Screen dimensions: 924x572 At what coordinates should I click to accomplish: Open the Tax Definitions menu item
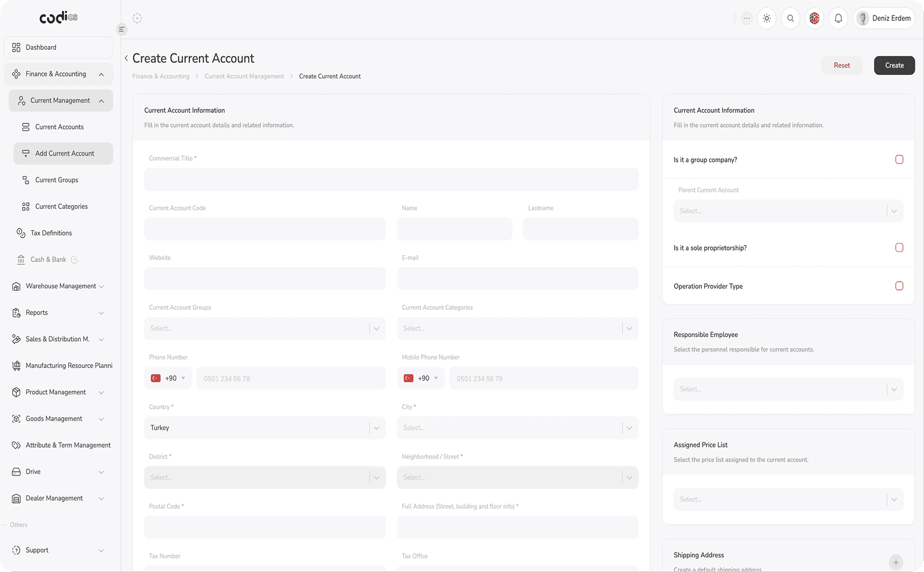point(61,233)
